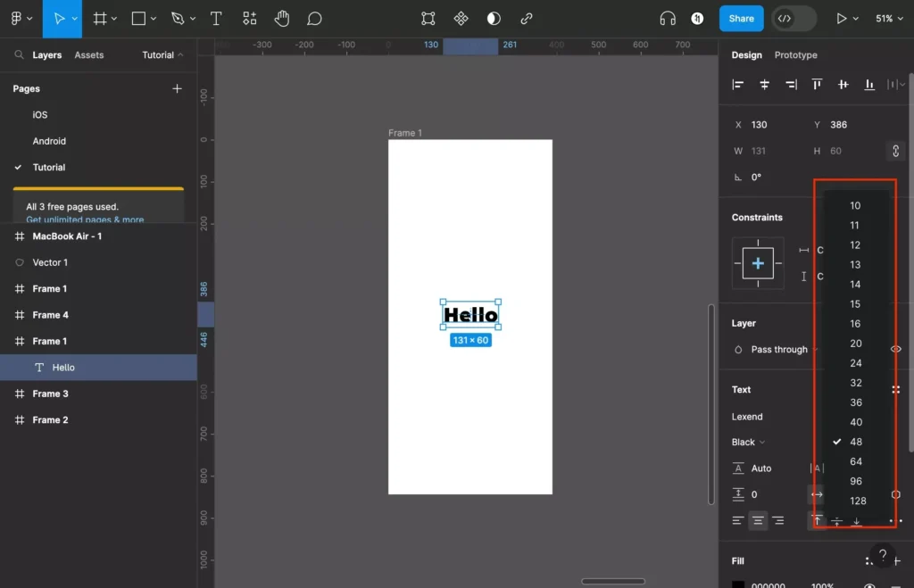Viewport: 914px width, 588px height.
Task: Open the zoom level 51% dropdown
Action: (x=889, y=19)
